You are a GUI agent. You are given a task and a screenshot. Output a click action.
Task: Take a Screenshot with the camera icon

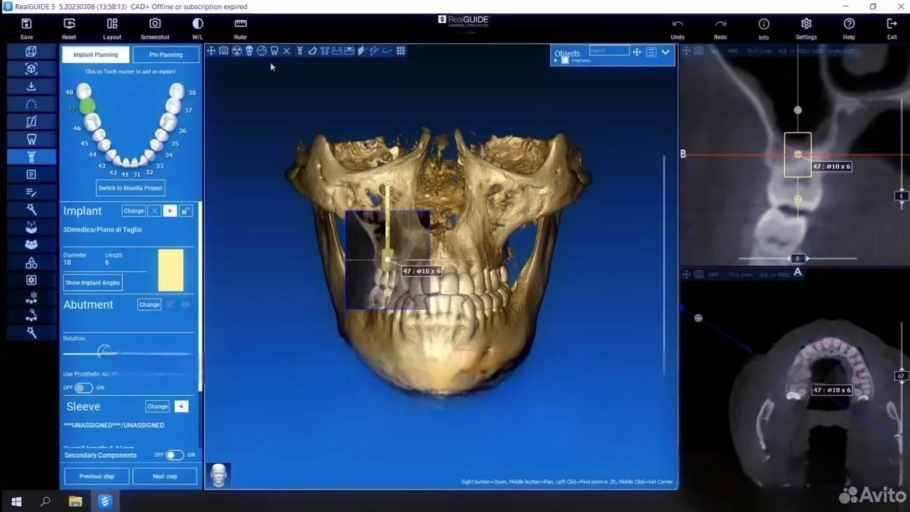tap(155, 28)
